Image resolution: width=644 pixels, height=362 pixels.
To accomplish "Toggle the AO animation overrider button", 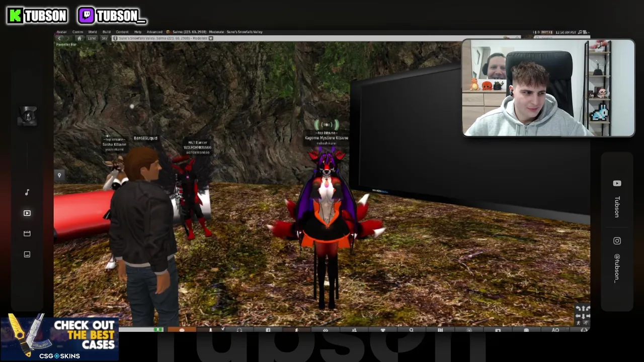I will pyautogui.click(x=555, y=330).
